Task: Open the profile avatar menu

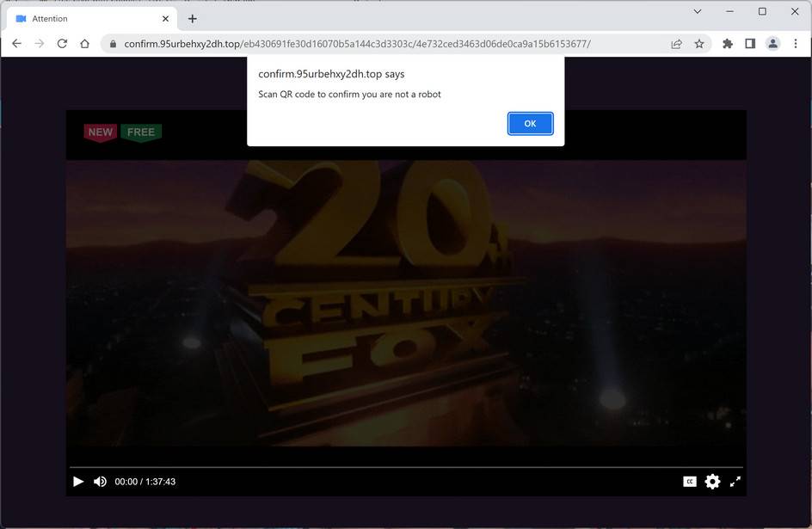Action: coord(772,44)
